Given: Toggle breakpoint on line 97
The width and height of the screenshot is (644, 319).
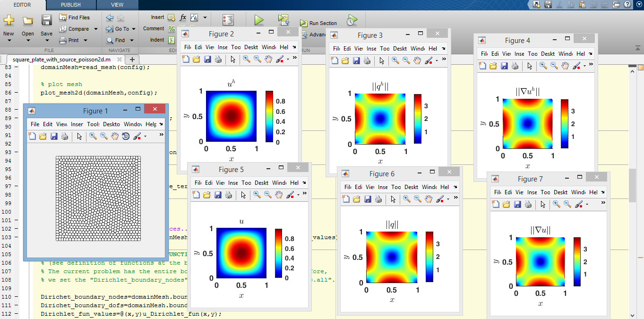Looking at the screenshot, I should 16,186.
